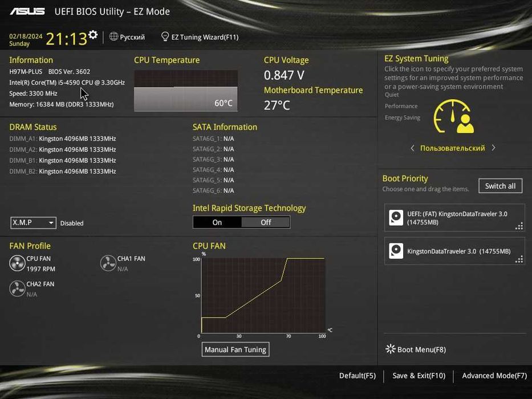This screenshot has height=399, width=532.
Task: Open Boot Menu(F8)
Action: (x=421, y=349)
